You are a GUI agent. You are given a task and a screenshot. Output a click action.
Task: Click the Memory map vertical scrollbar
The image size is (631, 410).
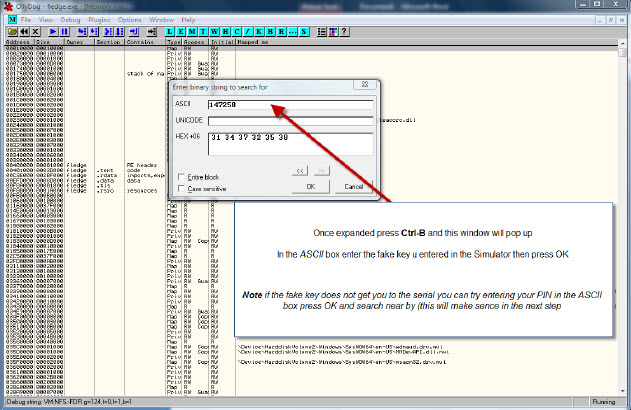click(623, 217)
